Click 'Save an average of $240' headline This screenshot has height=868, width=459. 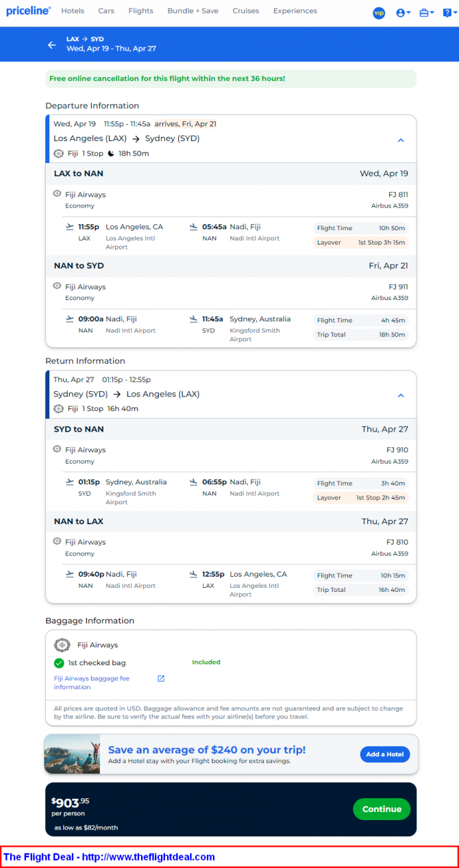[x=207, y=749]
